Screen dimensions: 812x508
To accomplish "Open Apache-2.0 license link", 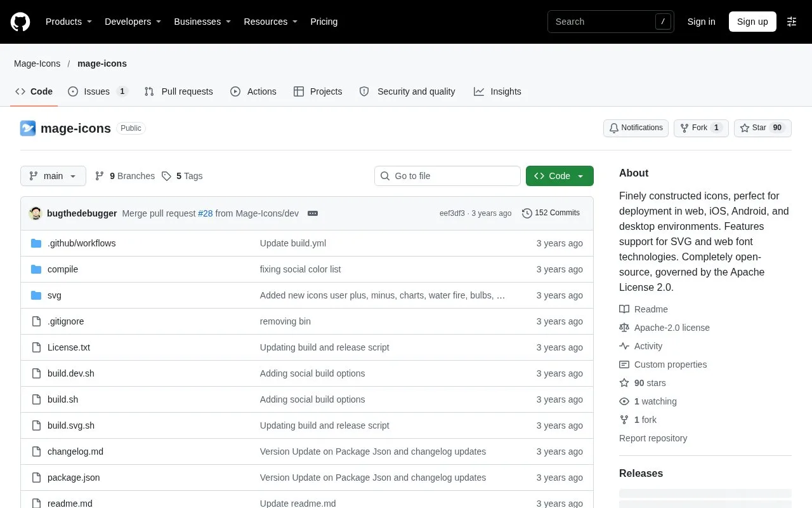I will click(665, 328).
